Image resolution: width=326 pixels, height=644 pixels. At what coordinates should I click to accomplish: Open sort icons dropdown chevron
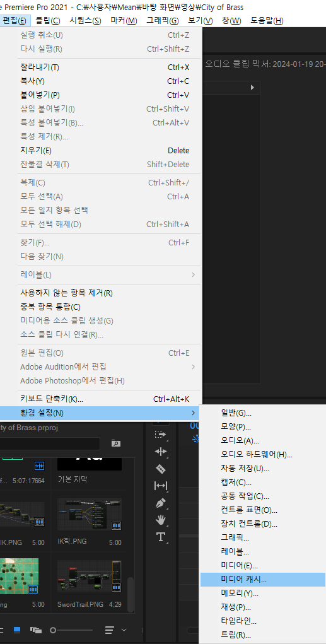point(124,629)
